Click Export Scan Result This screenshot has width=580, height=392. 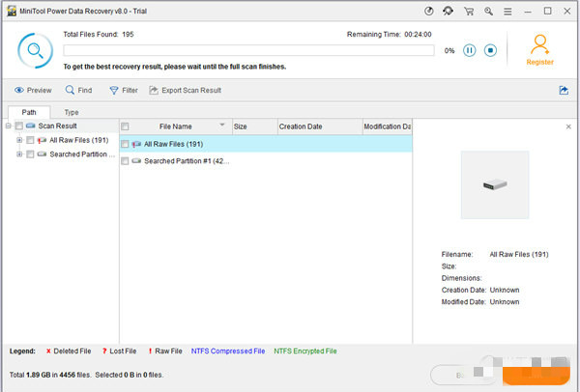186,90
